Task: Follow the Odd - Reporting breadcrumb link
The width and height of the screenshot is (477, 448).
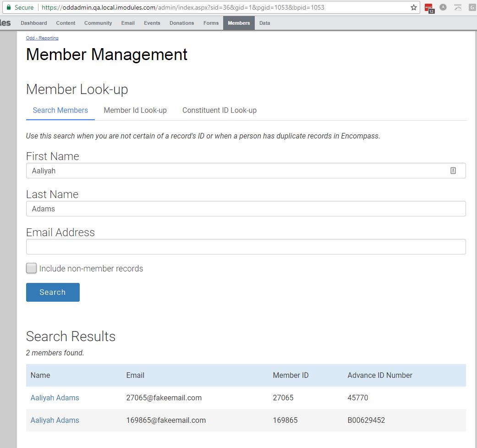Action: click(x=42, y=38)
